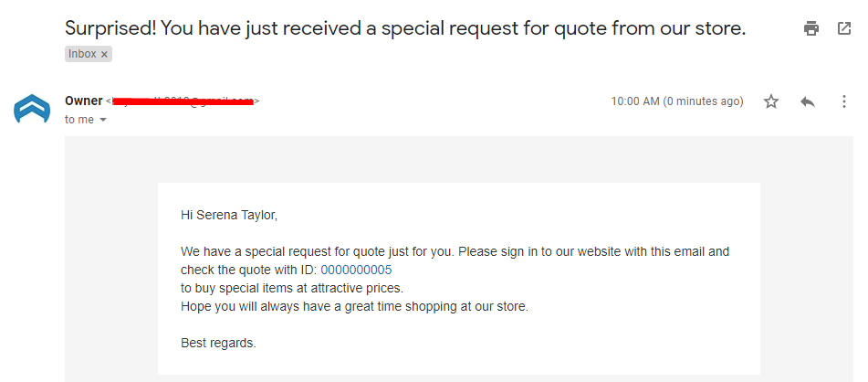Print the email using the printer icon
Image resolution: width=868 pixels, height=382 pixels.
tap(811, 28)
